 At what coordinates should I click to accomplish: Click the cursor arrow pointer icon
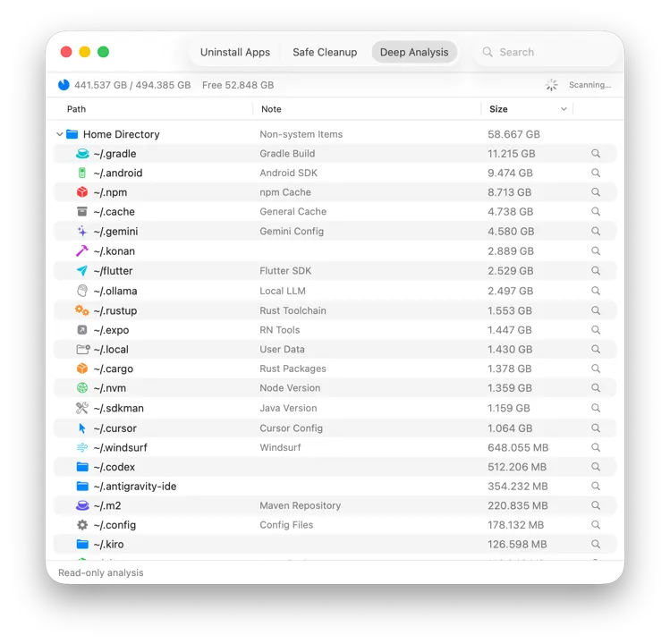coord(82,428)
